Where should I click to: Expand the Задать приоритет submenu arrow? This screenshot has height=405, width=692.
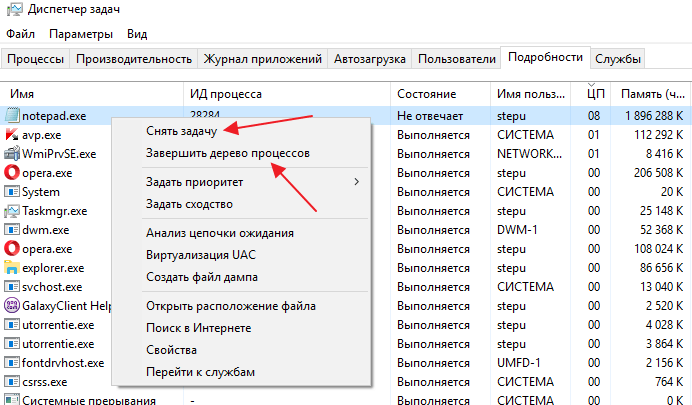click(x=357, y=182)
